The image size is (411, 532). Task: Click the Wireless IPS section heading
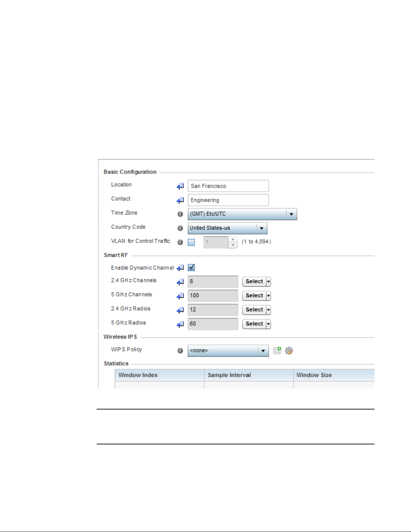click(120, 337)
